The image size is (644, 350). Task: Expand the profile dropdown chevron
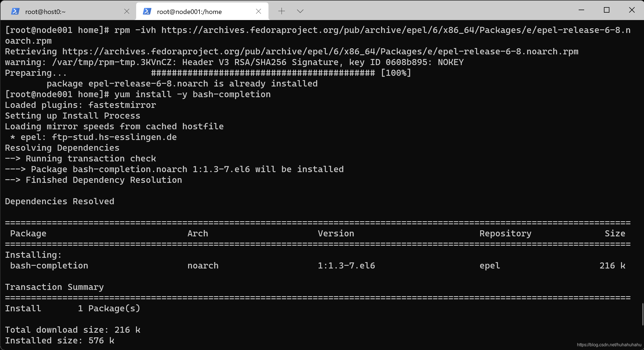tap(300, 11)
